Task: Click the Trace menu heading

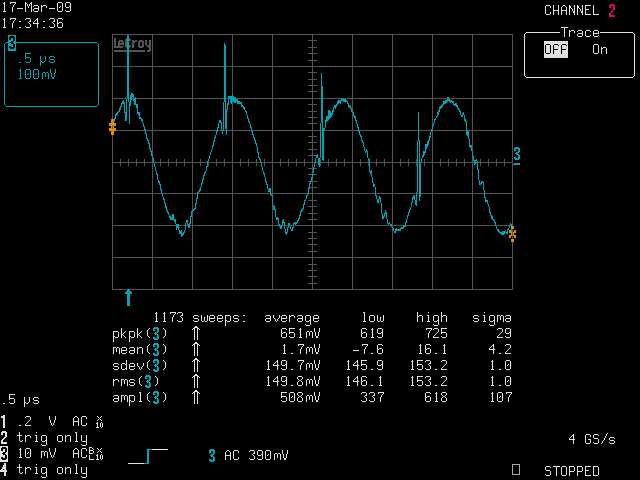Action: [x=580, y=32]
